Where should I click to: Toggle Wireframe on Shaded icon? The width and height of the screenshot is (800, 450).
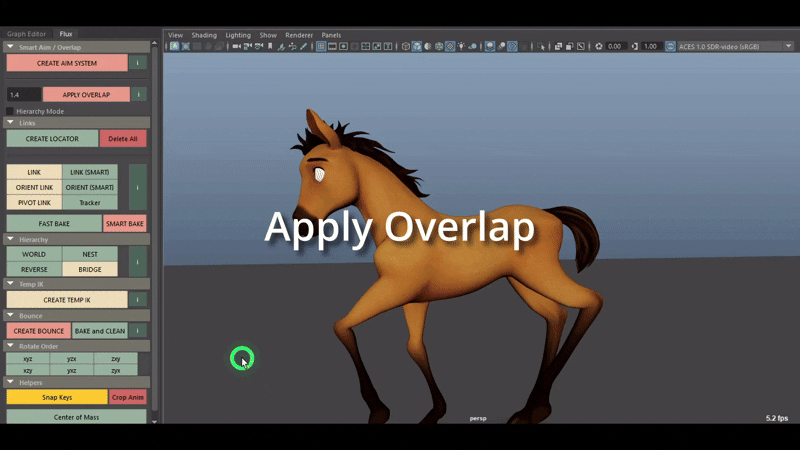(x=439, y=46)
